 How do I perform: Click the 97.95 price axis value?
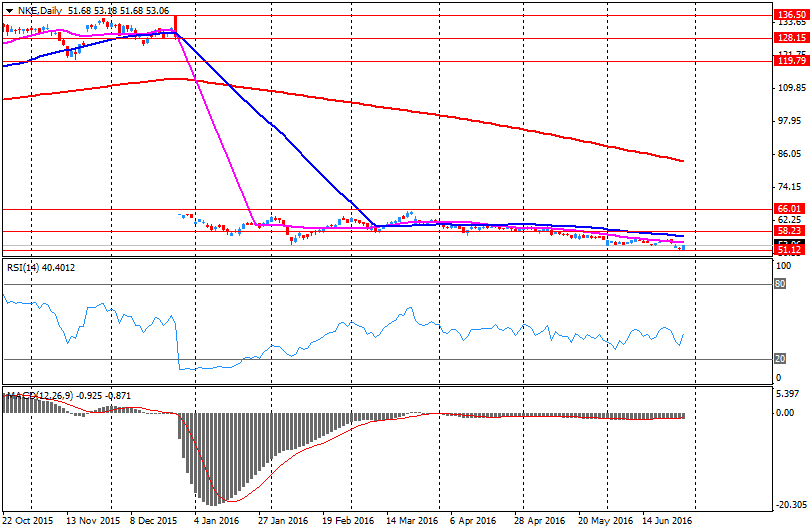(x=790, y=121)
